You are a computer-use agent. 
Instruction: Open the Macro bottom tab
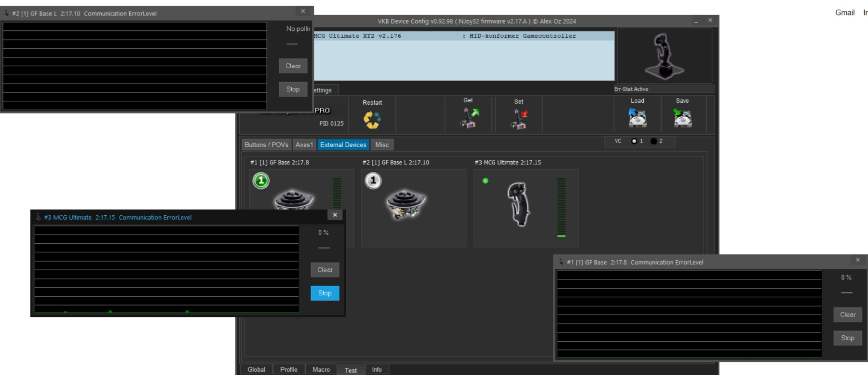[321, 370]
